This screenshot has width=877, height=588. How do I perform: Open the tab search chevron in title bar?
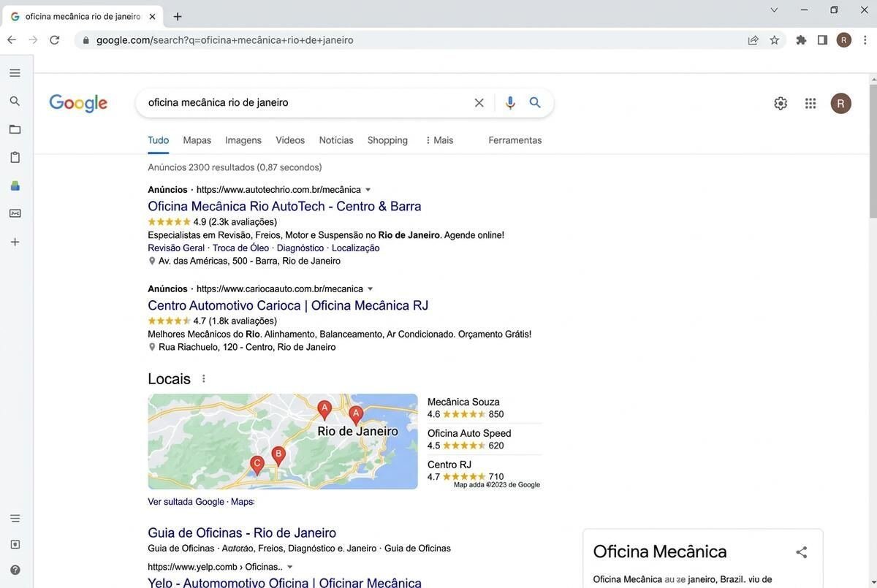pyautogui.click(x=775, y=10)
